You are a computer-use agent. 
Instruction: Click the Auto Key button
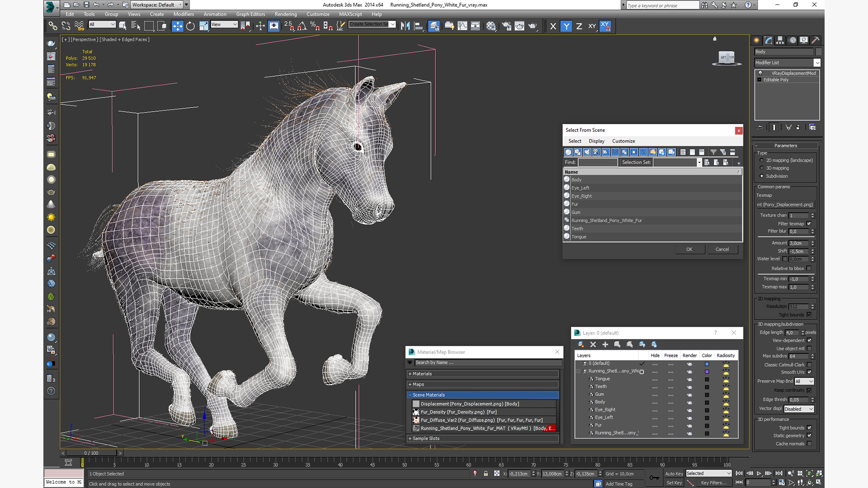tap(674, 474)
